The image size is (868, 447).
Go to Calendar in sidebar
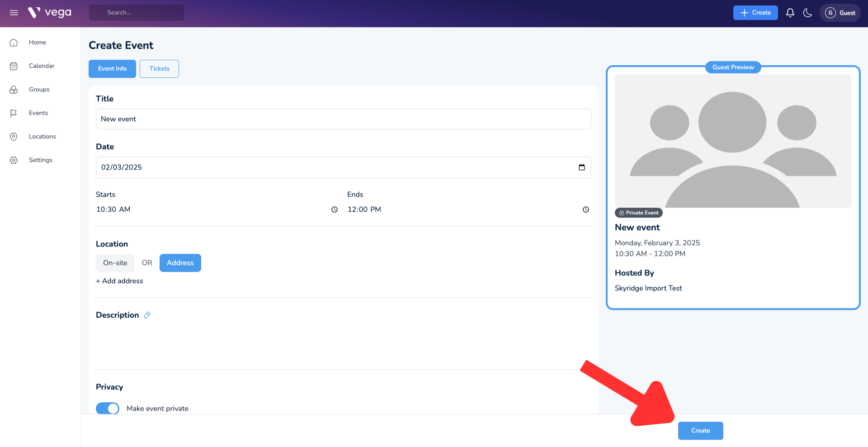(41, 66)
